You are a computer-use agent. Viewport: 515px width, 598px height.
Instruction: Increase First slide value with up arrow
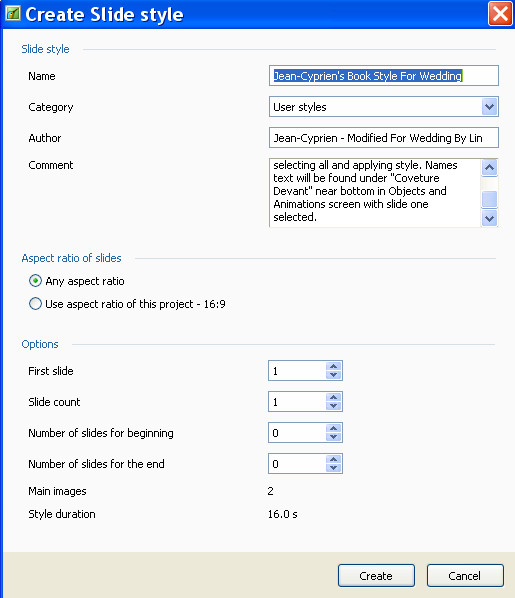tap(333, 366)
